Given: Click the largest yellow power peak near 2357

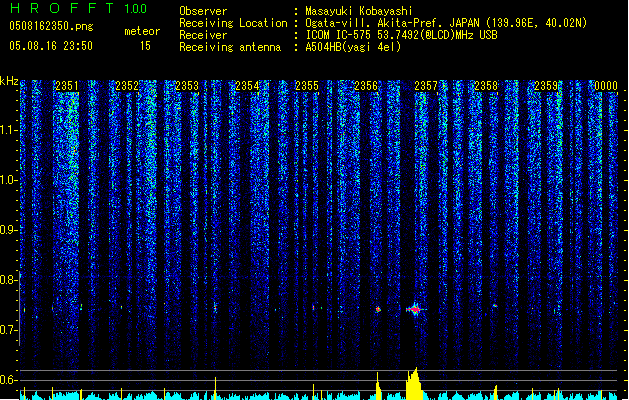Looking at the screenshot, I should click(x=414, y=384).
